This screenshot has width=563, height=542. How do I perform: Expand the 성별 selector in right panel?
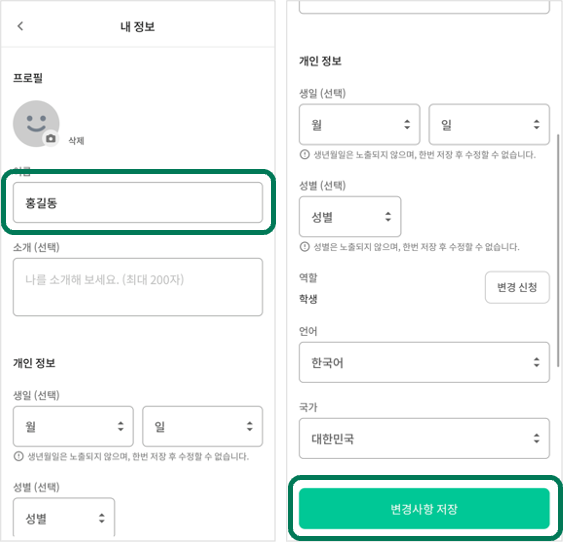(350, 216)
